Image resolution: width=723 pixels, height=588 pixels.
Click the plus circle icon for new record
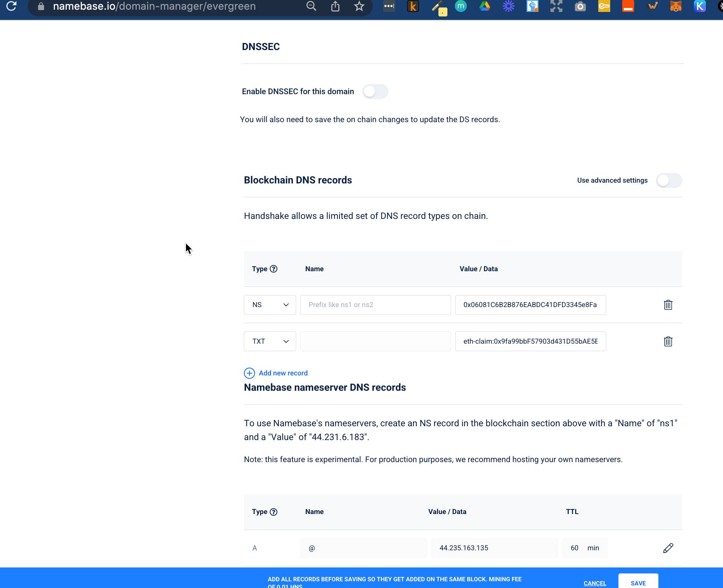[x=249, y=373]
